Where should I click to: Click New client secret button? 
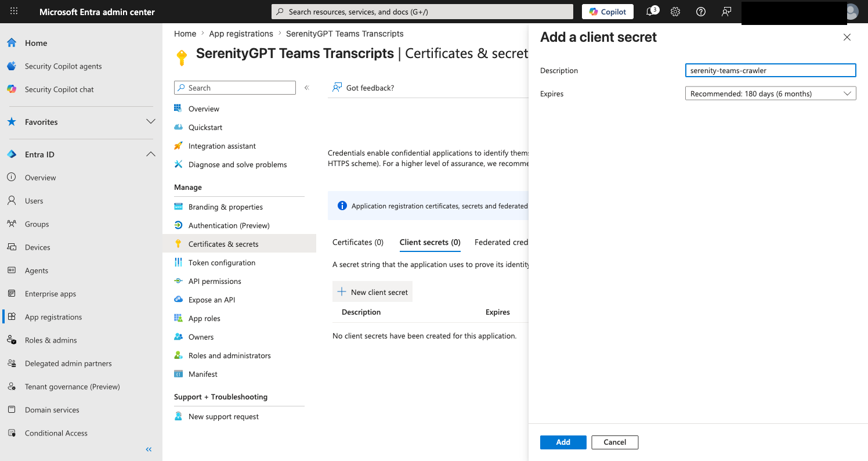tap(372, 292)
